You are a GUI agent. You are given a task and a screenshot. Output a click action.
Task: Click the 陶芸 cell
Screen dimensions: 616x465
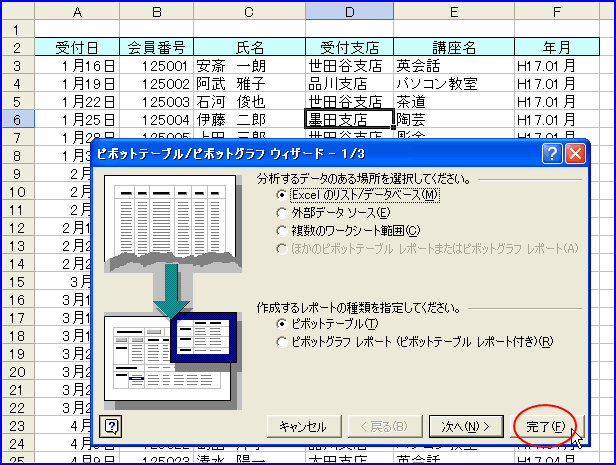[x=454, y=119]
